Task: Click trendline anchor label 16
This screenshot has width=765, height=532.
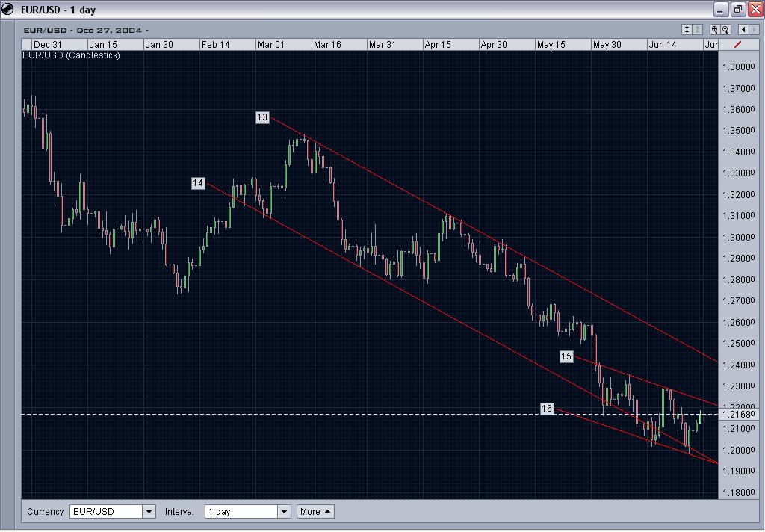Action: pyautogui.click(x=548, y=408)
